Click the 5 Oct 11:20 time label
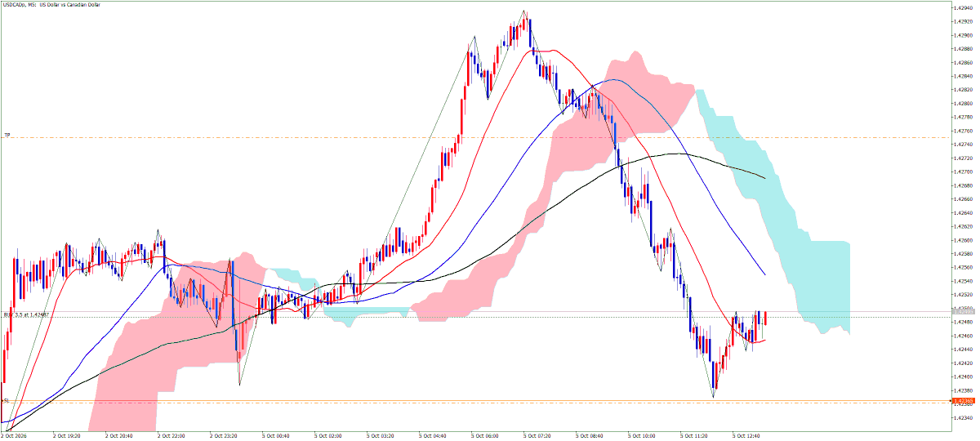This screenshot has width=980, height=441. (694, 436)
